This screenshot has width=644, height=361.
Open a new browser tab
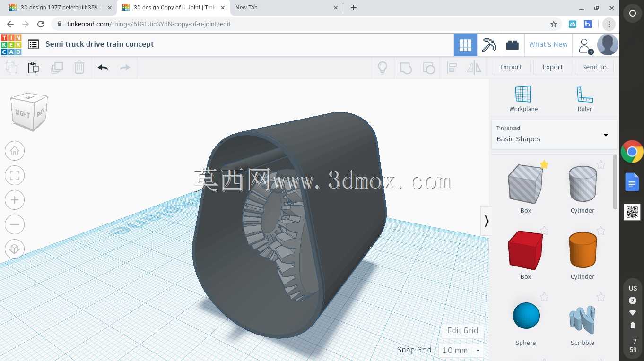pos(354,8)
